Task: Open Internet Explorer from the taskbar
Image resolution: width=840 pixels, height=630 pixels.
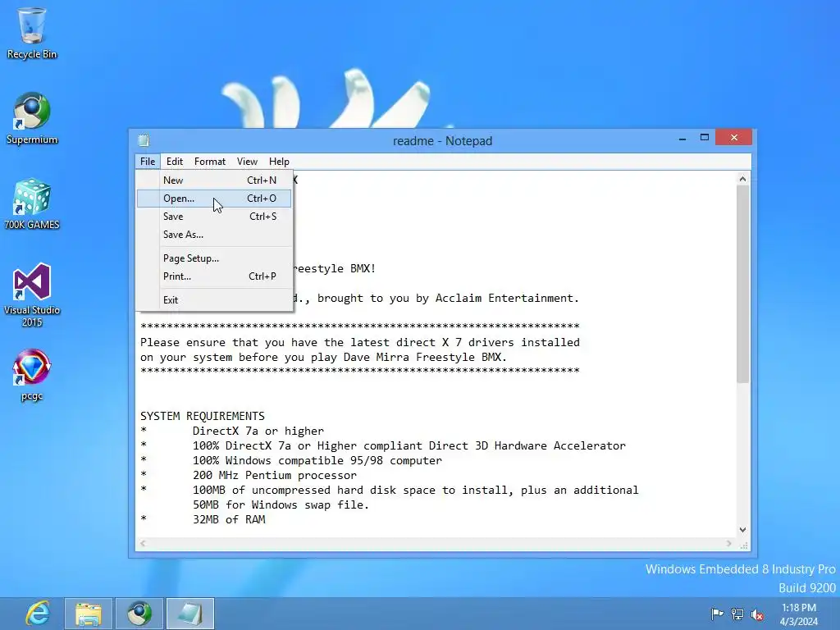Action: [x=38, y=614]
